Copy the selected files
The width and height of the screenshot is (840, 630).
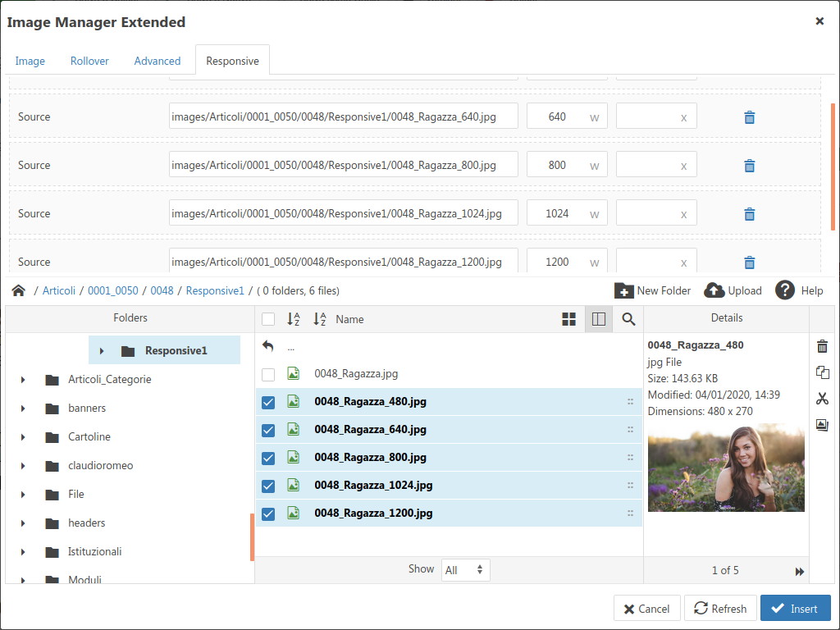pyautogui.click(x=822, y=372)
